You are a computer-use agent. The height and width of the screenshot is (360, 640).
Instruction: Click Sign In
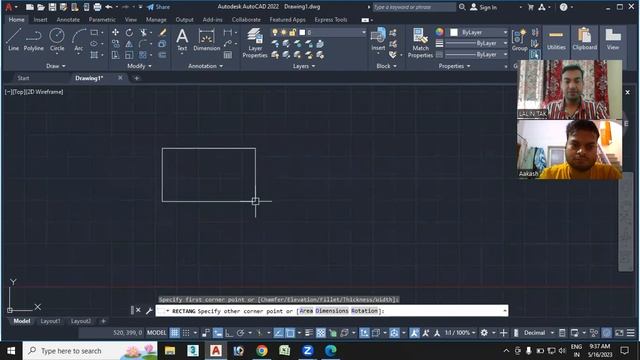tap(484, 7)
